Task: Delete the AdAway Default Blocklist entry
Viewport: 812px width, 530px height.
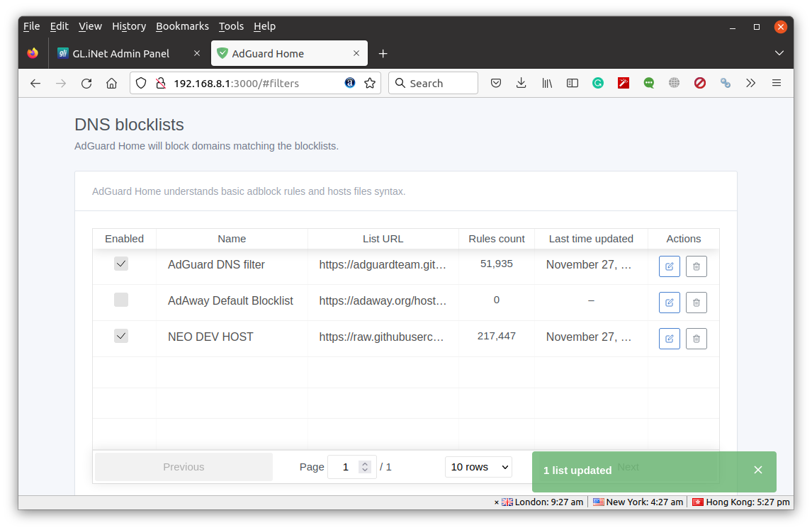Action: [x=696, y=303]
